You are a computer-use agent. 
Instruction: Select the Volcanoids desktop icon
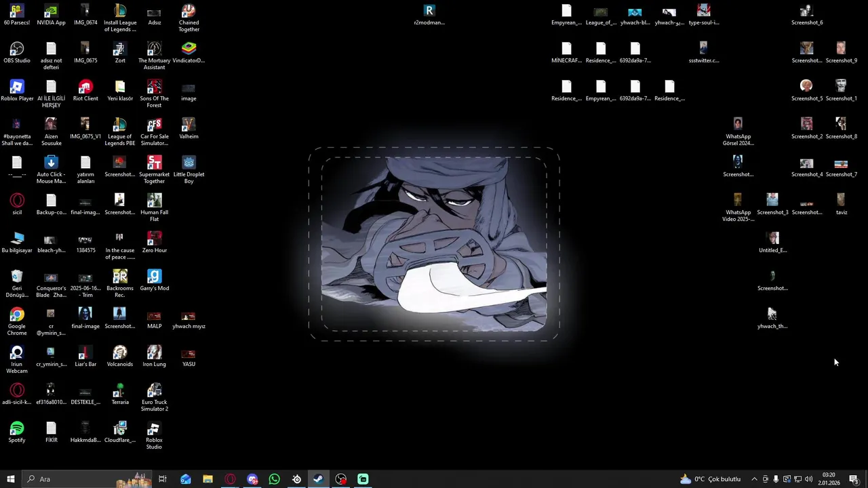click(x=120, y=357)
